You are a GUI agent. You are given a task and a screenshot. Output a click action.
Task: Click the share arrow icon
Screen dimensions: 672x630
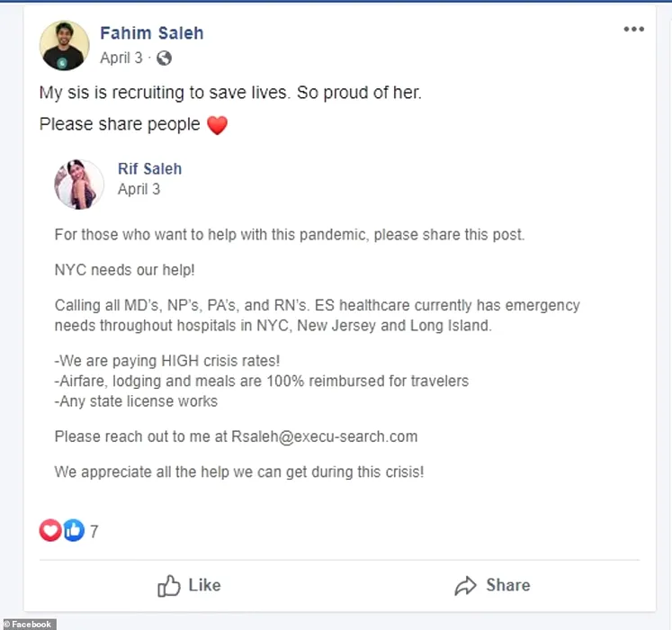point(465,586)
